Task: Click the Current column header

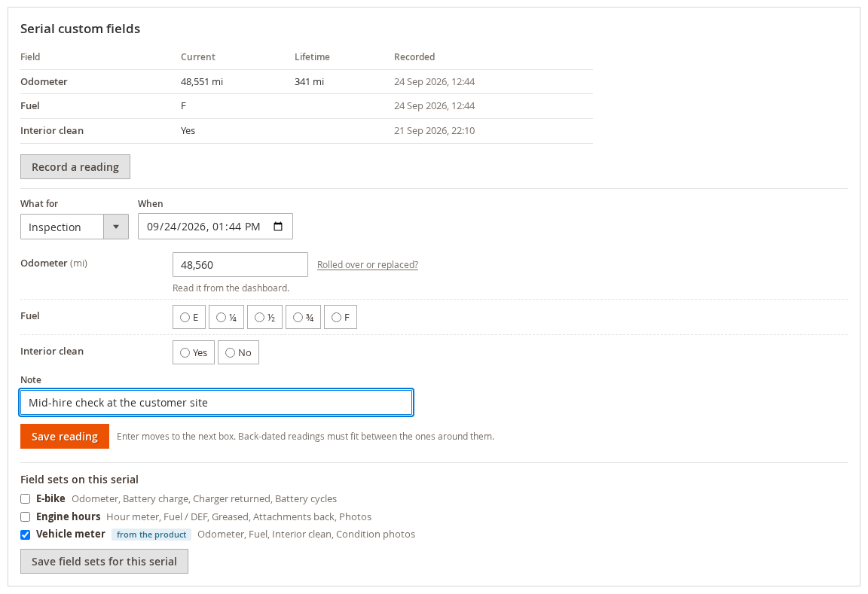Action: (198, 57)
